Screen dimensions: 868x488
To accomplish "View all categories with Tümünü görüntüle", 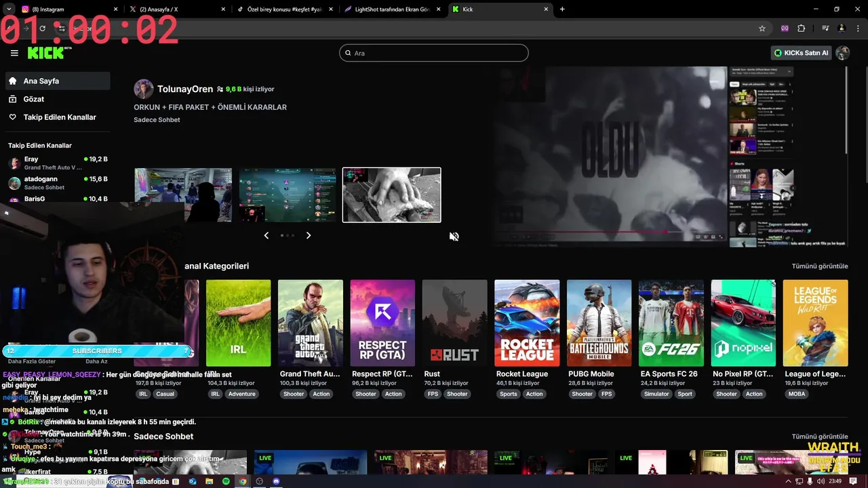I will [x=819, y=266].
